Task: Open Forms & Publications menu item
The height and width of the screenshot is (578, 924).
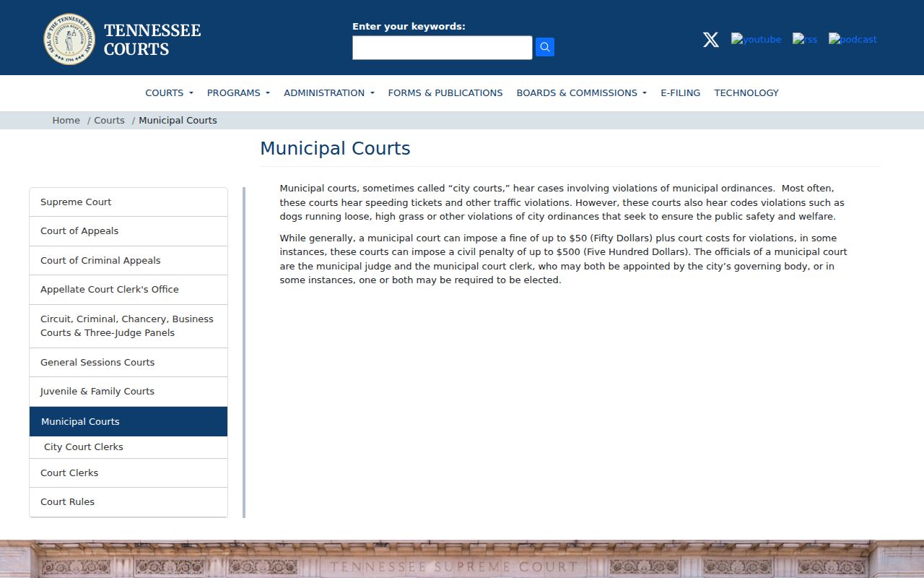Action: [x=445, y=92]
